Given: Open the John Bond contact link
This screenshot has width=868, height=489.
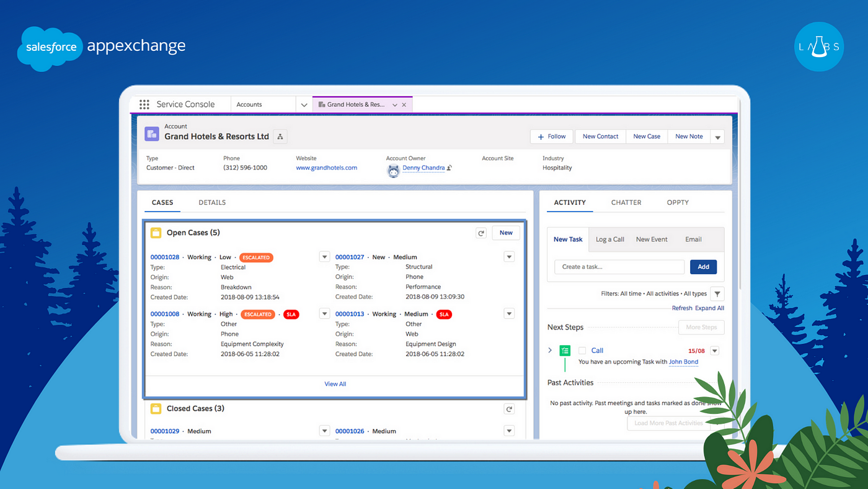Looking at the screenshot, I should tap(683, 362).
